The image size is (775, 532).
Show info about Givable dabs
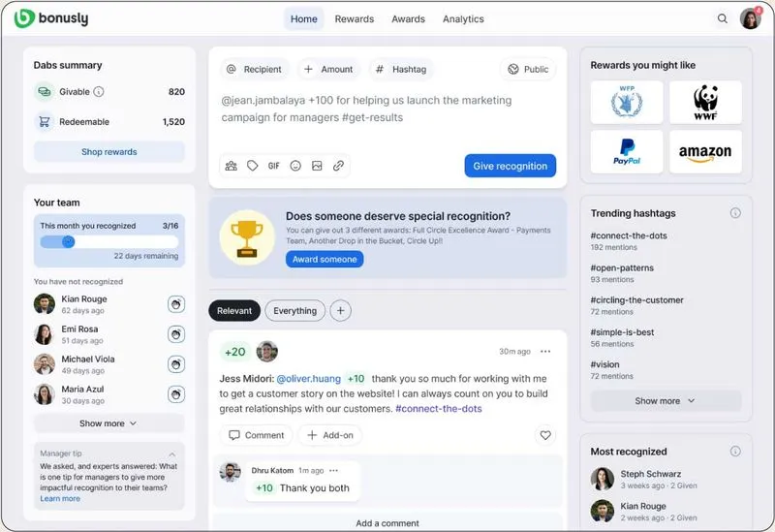coord(99,91)
